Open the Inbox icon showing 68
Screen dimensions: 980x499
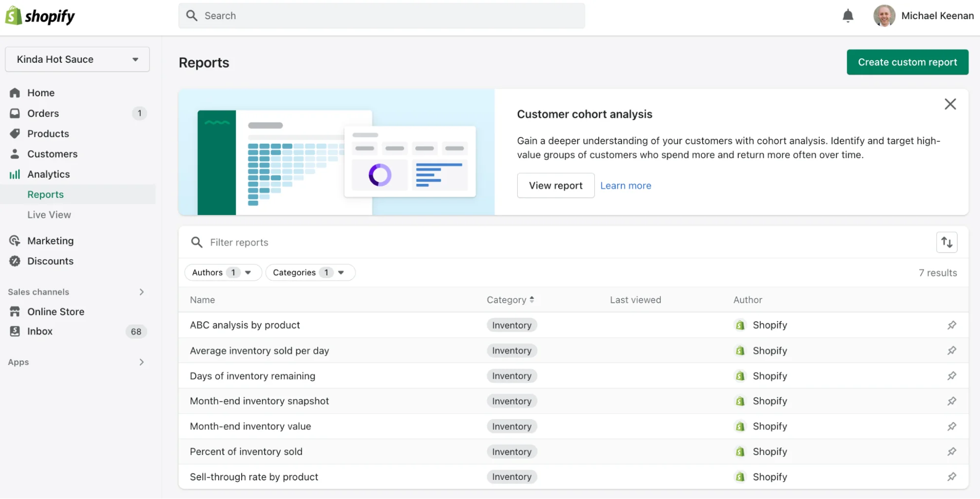[x=15, y=331]
